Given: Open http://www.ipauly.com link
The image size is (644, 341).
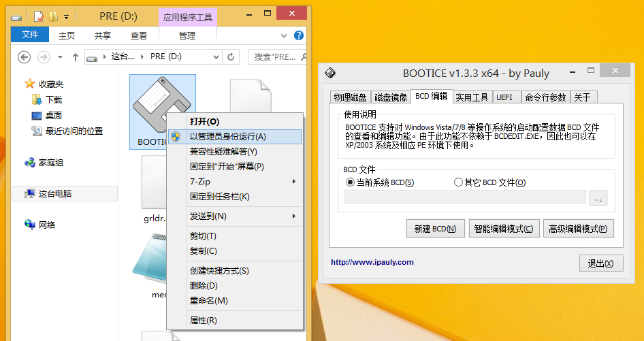Looking at the screenshot, I should coord(372,262).
